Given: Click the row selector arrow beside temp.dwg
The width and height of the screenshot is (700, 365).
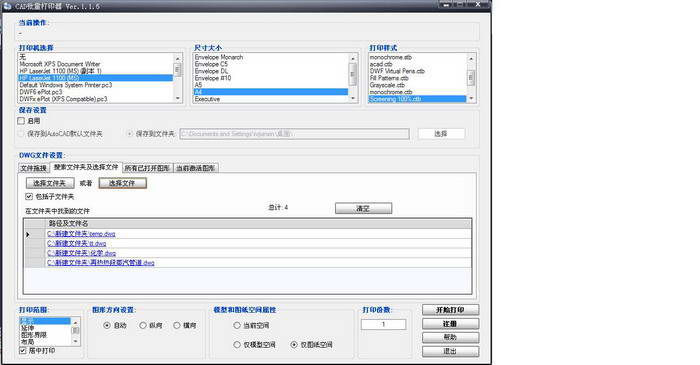Looking at the screenshot, I should pos(28,234).
